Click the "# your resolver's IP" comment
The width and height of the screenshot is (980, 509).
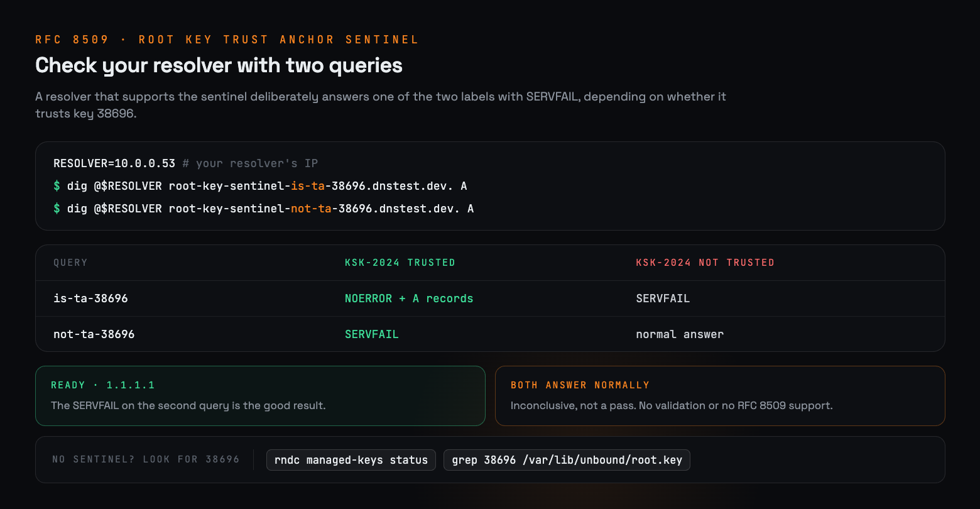[250, 163]
